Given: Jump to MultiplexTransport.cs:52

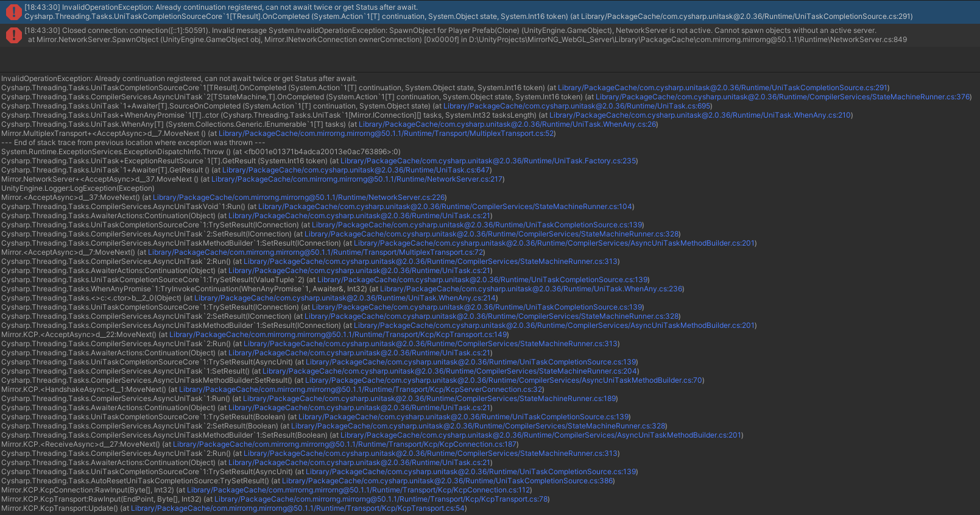Looking at the screenshot, I should (386, 133).
